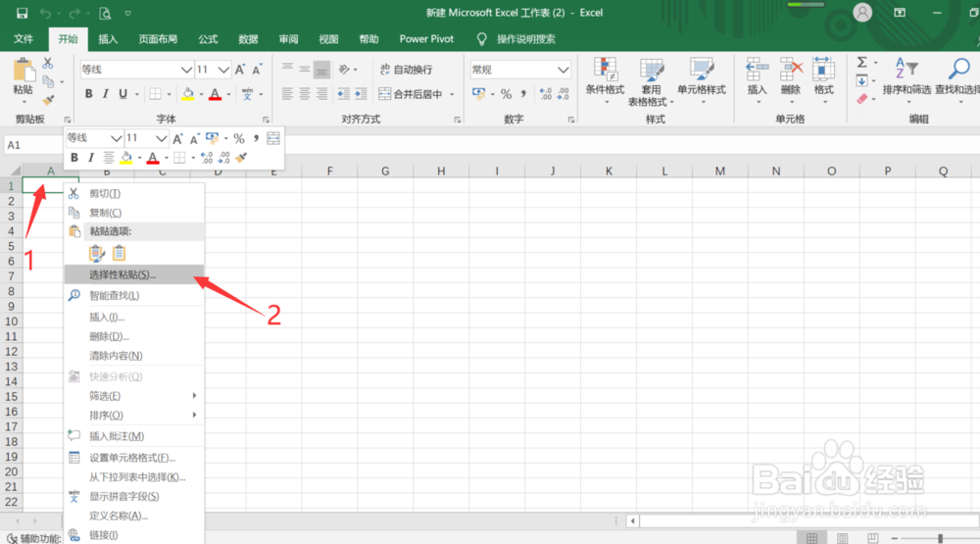This screenshot has height=544, width=980.
Task: Open the ribbon font size dropdown
Action: [x=223, y=70]
